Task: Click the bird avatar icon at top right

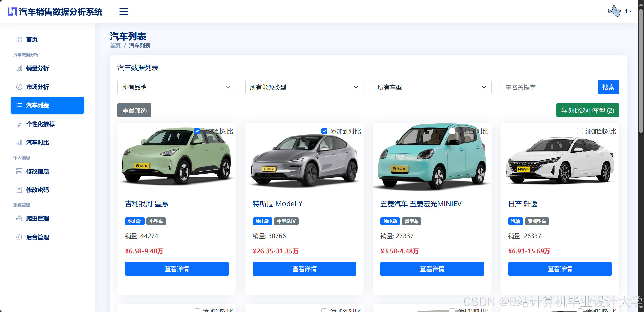Action: click(614, 11)
